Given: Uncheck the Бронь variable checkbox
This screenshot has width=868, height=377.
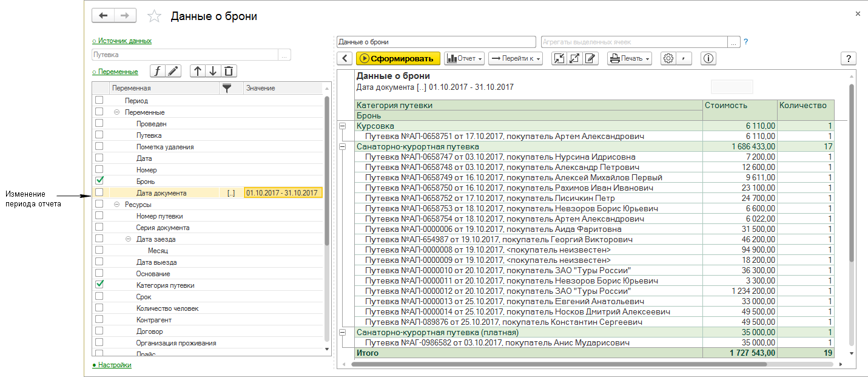Looking at the screenshot, I should tap(99, 181).
